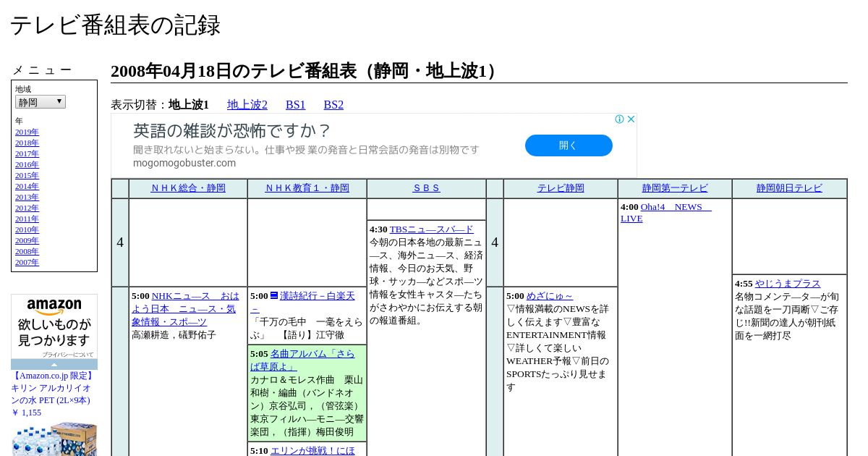Switch to the BS1 listing
The width and height of the screenshot is (868, 456).
coord(296,105)
